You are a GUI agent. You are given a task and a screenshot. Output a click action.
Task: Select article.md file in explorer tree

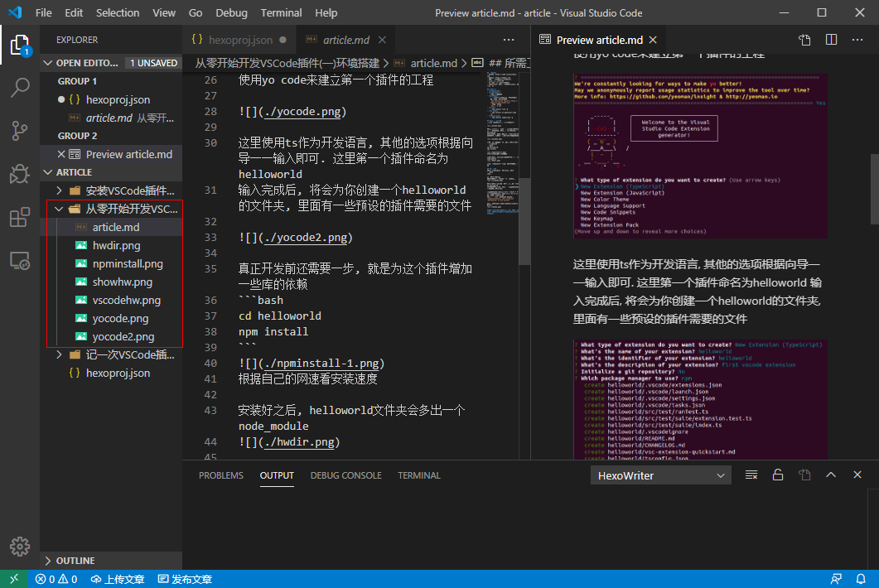click(x=111, y=227)
